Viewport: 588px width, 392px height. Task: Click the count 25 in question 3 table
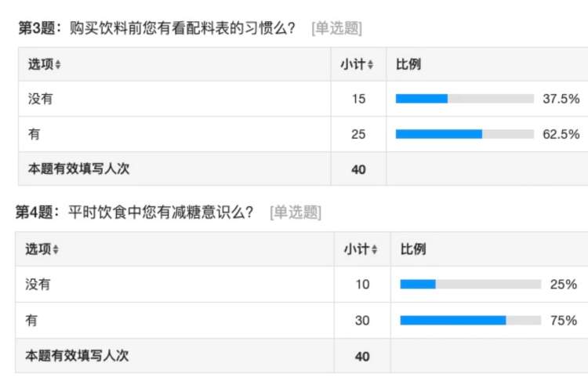358,134
